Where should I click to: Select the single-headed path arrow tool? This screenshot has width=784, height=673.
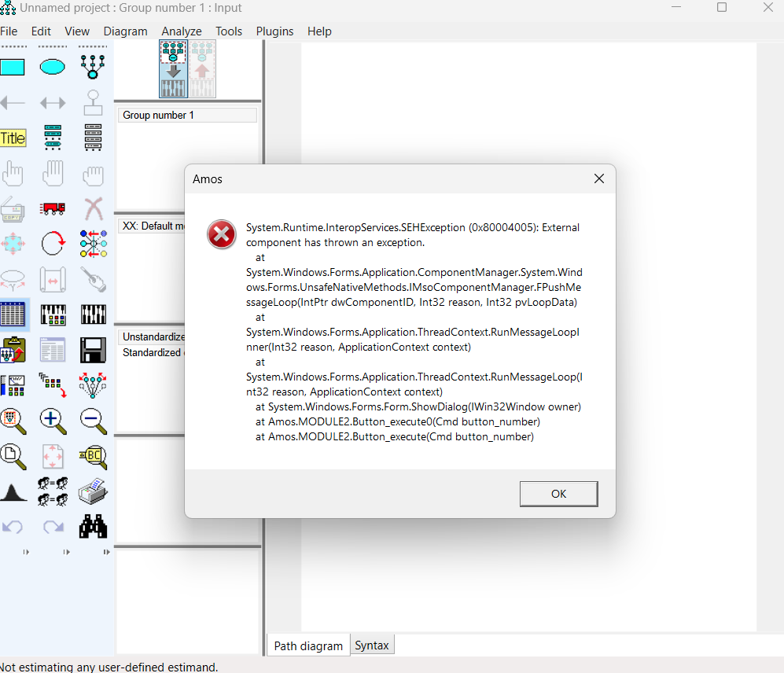pos(13,103)
